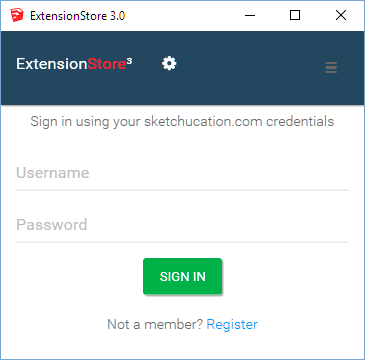
Task: Close the ExtensionStore 3.0 window
Action: click(x=341, y=15)
